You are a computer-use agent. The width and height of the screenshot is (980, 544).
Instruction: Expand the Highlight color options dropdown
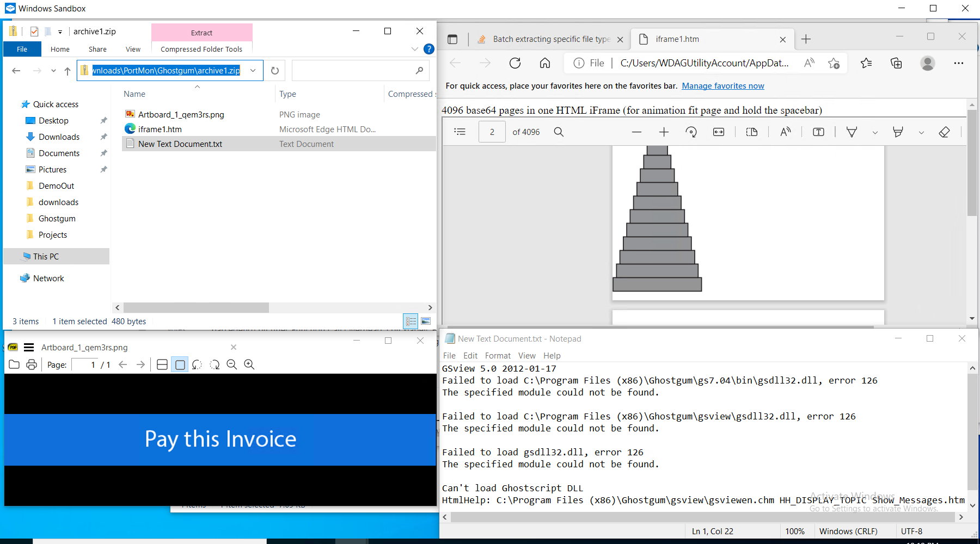coord(921,132)
